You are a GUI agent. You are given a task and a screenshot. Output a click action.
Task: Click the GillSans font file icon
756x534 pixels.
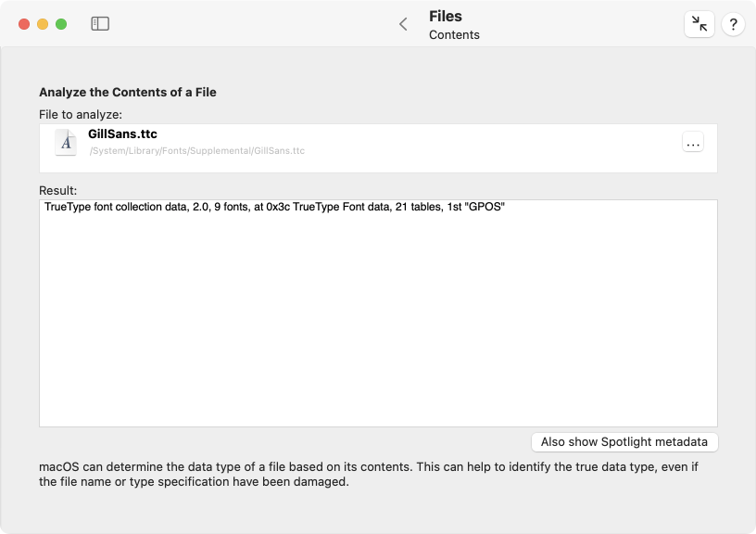66,142
